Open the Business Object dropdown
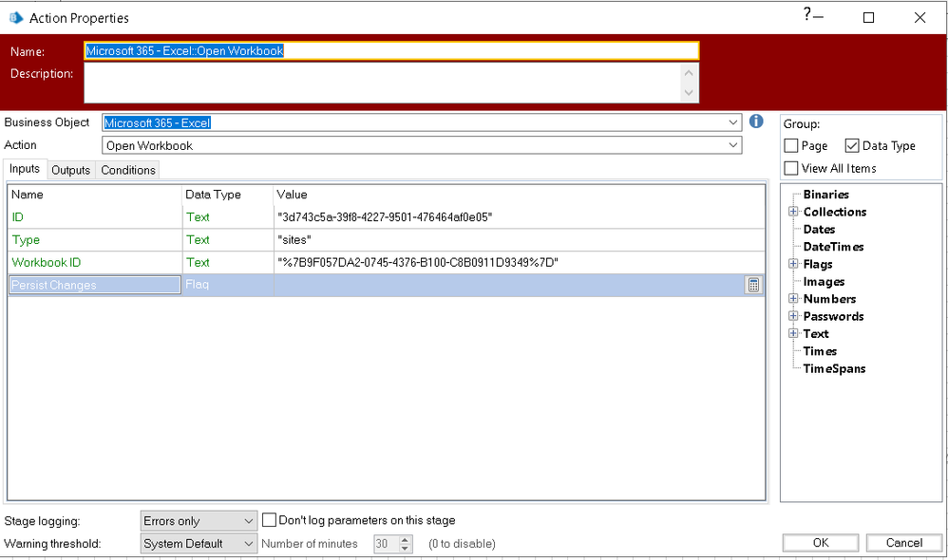This screenshot has width=948, height=560. click(732, 122)
